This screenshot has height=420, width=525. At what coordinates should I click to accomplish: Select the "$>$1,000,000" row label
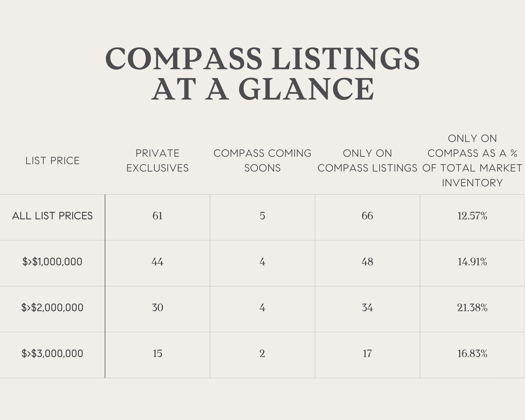52,262
